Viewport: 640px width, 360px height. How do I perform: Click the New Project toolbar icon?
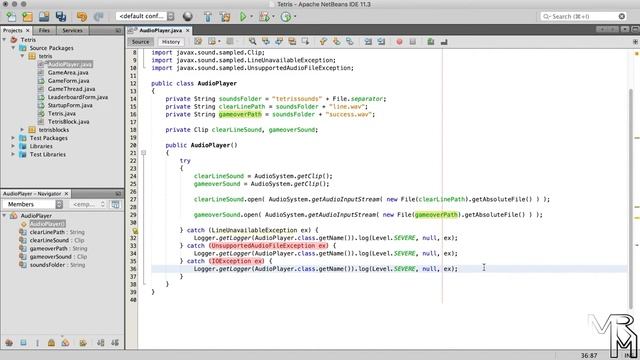coord(27,17)
